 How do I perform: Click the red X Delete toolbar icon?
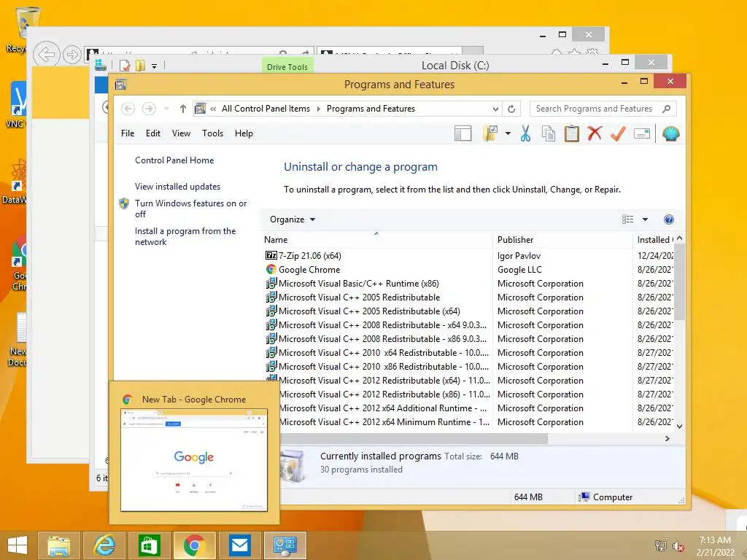595,133
